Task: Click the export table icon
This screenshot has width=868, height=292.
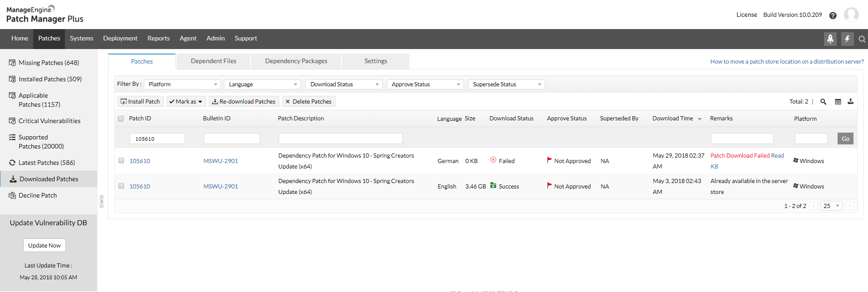Action: coord(850,101)
